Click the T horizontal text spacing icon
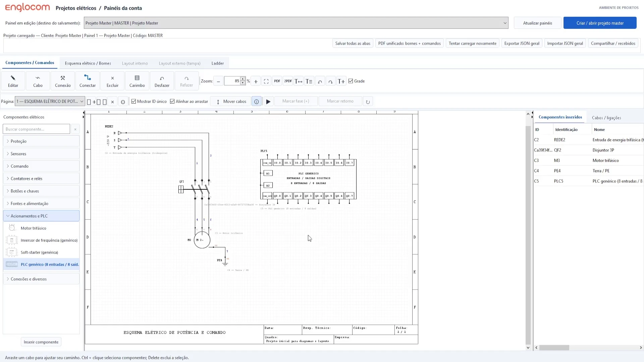 tap(299, 81)
